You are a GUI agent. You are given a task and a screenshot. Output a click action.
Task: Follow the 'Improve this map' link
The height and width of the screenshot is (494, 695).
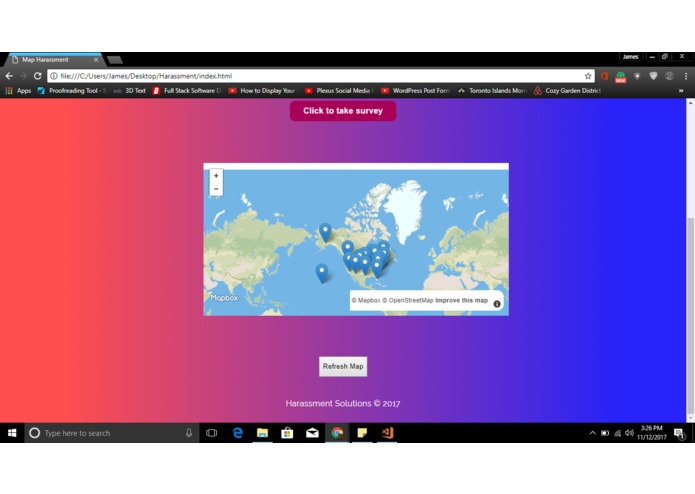pyautogui.click(x=461, y=300)
